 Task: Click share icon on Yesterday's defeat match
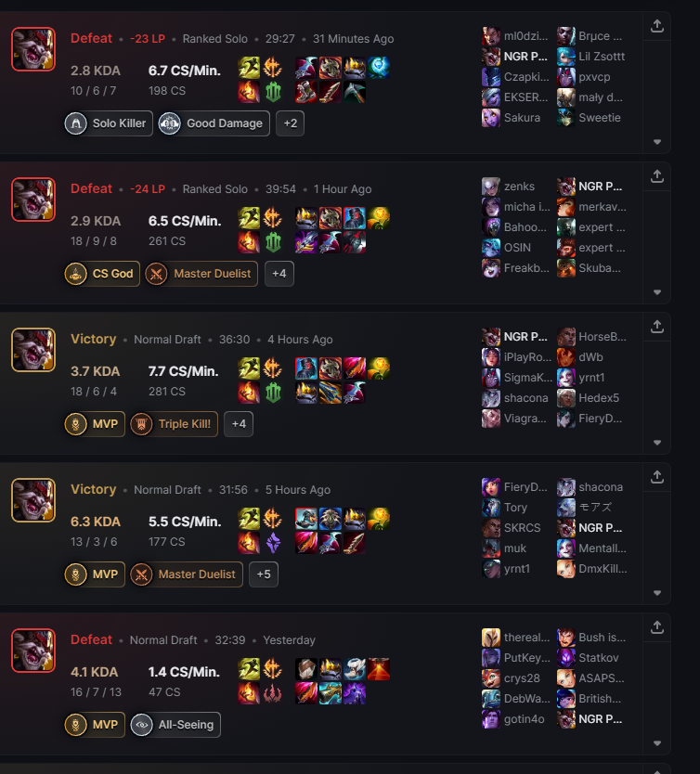click(656, 627)
